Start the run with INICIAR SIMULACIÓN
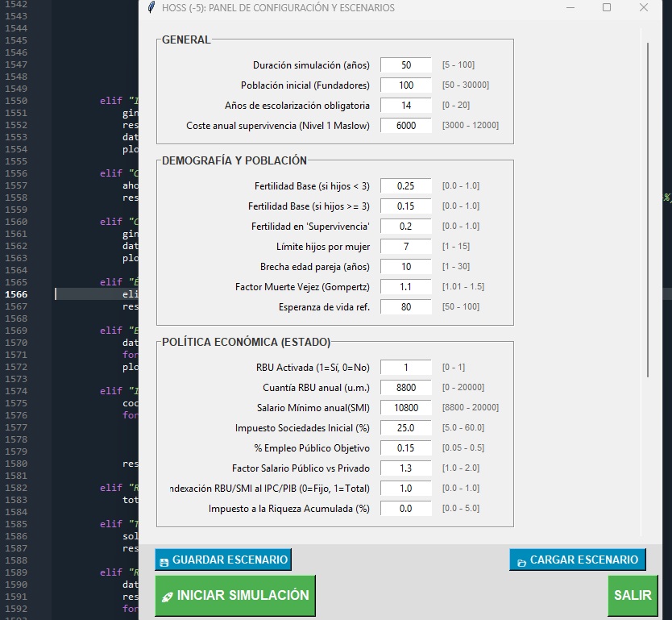This screenshot has height=620, width=672. 235,596
